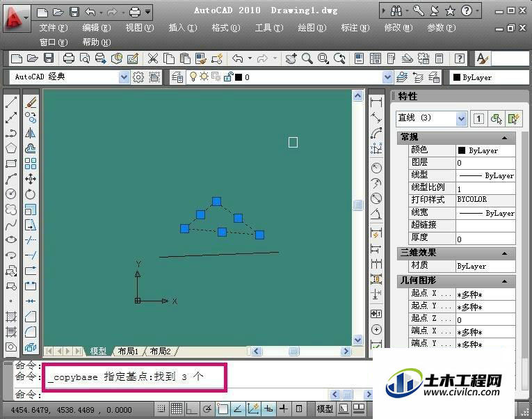The height and width of the screenshot is (419, 532).
Task: Open the 编辑(E) menu
Action: 97,28
